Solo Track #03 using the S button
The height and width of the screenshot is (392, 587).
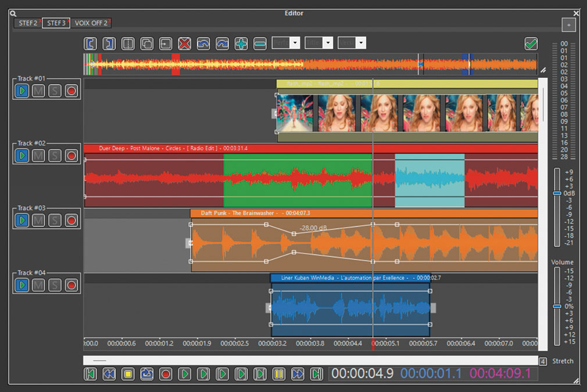click(55, 220)
